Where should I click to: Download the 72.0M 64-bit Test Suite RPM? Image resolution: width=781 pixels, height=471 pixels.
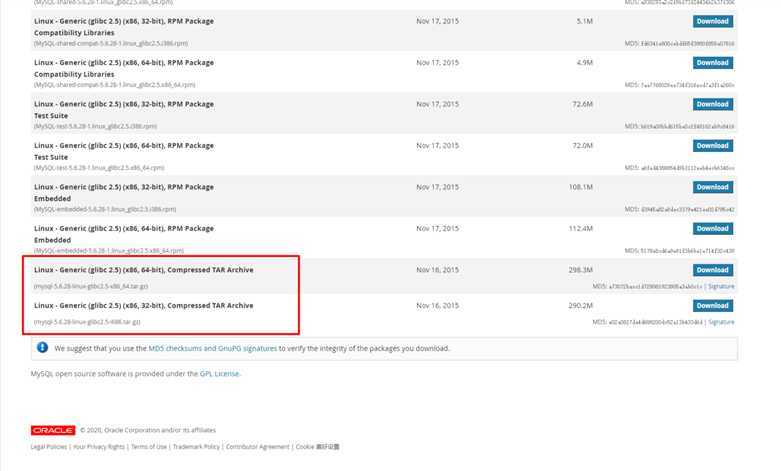coord(712,145)
